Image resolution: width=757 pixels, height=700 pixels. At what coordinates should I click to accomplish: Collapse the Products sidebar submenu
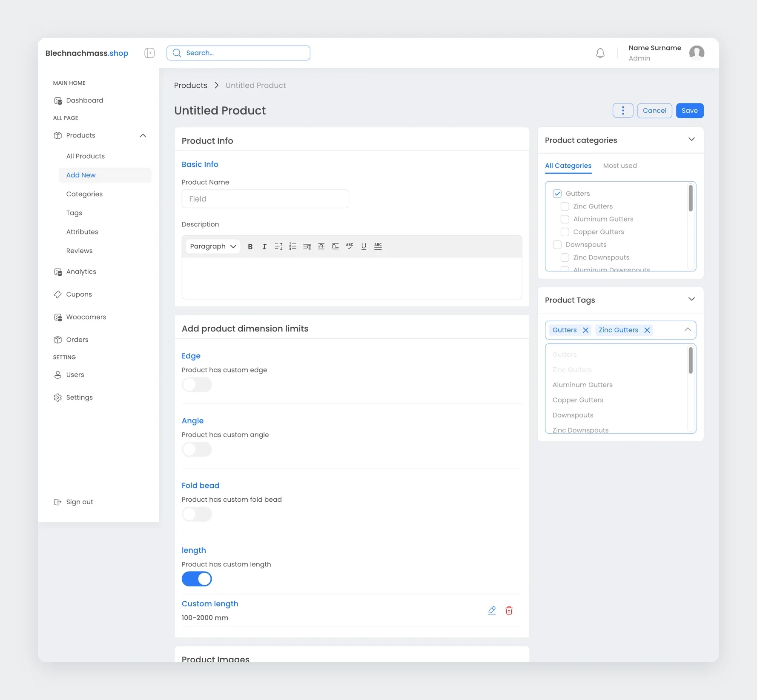[x=143, y=136]
